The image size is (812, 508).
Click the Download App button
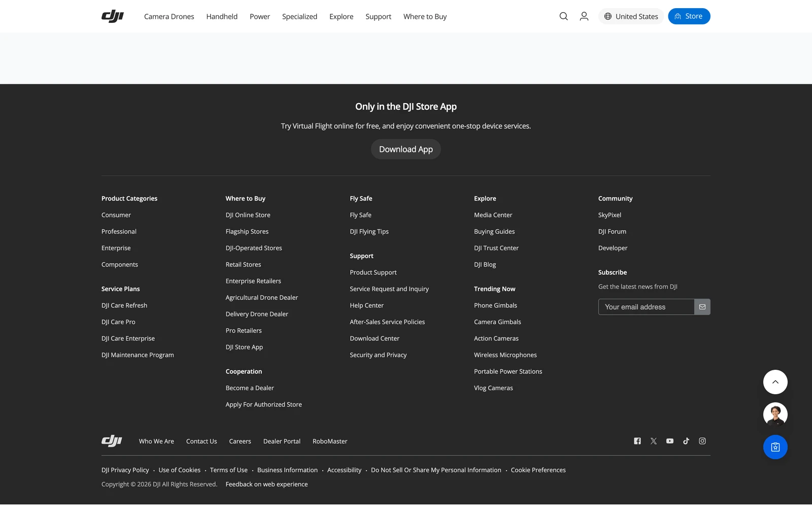pyautogui.click(x=406, y=149)
